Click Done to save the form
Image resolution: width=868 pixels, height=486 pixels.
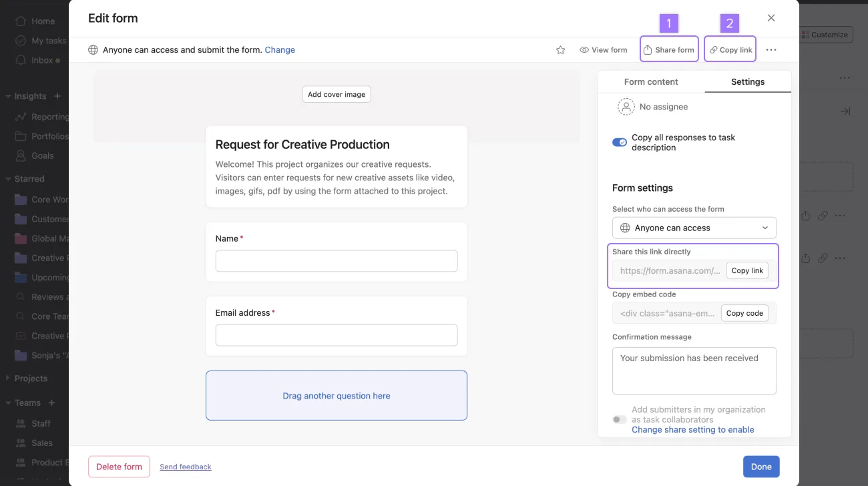point(761,466)
